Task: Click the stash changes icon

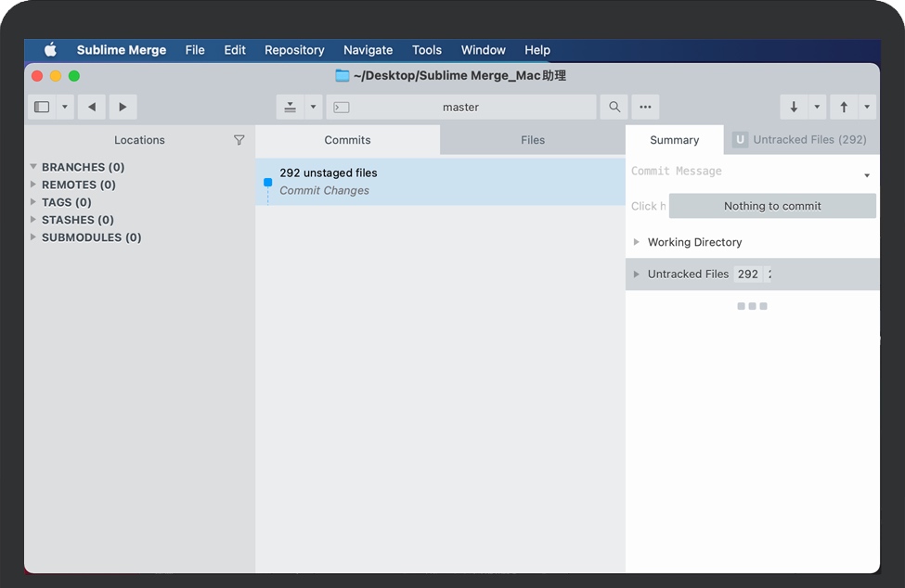Action: pos(290,107)
